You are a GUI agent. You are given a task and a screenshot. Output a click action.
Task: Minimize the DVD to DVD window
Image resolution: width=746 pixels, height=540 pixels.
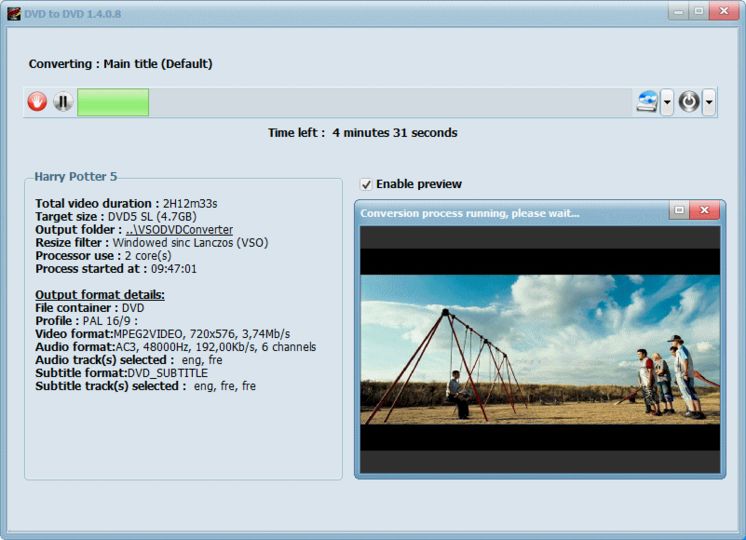tap(679, 11)
